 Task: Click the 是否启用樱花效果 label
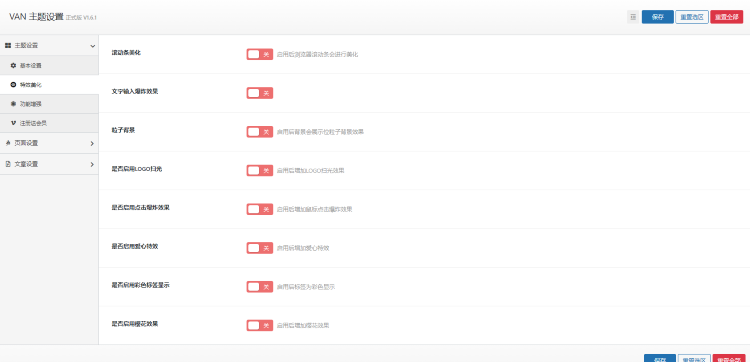click(x=134, y=324)
